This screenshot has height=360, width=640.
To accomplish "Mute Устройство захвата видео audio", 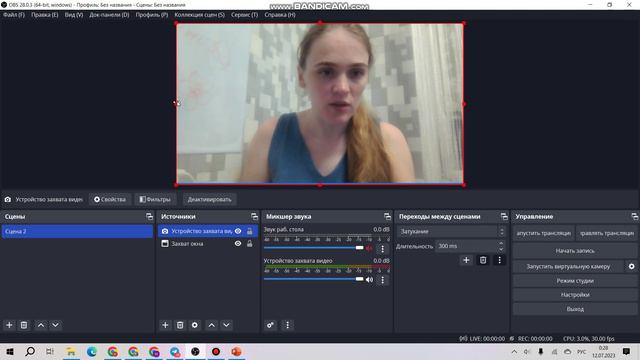I will click(369, 280).
